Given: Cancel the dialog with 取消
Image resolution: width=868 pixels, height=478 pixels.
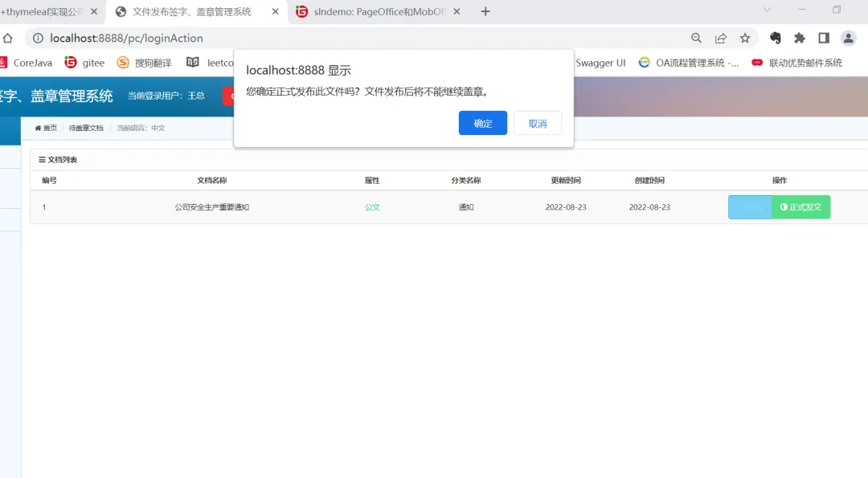Looking at the screenshot, I should tap(537, 122).
